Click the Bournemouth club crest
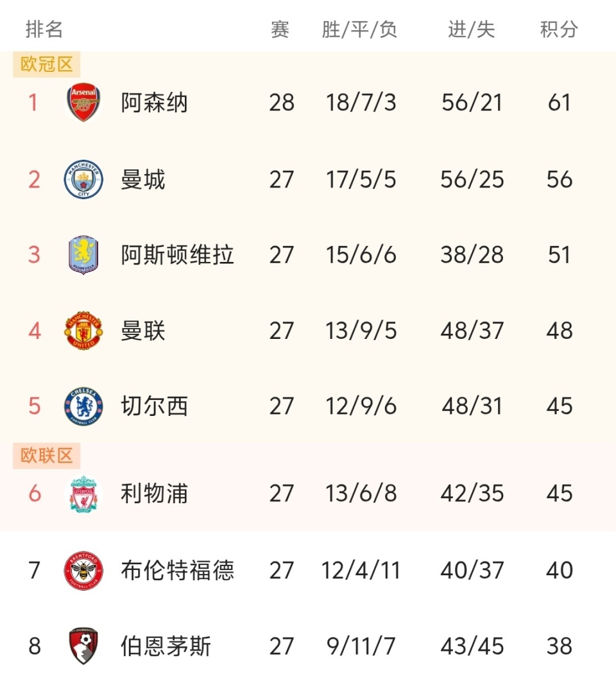This screenshot has height=683, width=616. (x=83, y=646)
